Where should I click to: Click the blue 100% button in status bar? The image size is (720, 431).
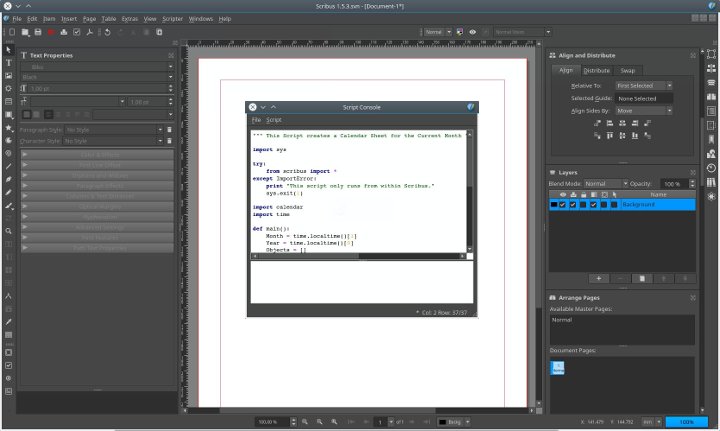point(686,422)
